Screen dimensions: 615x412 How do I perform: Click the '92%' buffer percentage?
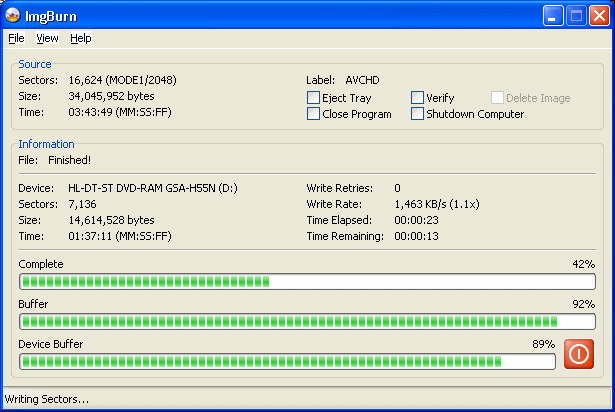tap(584, 304)
